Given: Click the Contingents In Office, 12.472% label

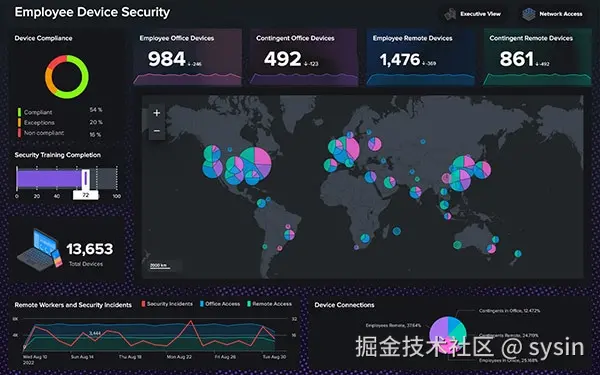Looking at the screenshot, I should pos(509,311).
